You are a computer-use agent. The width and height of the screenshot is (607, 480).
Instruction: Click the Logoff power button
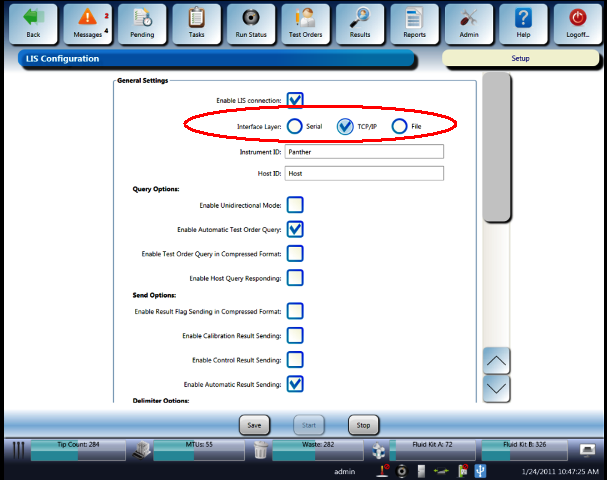tap(577, 24)
